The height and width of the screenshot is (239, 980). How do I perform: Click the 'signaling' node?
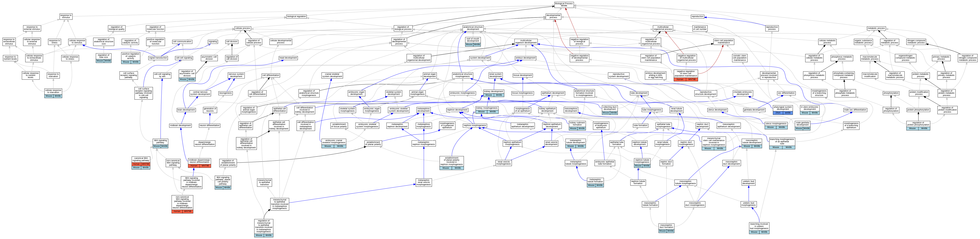[213, 42]
